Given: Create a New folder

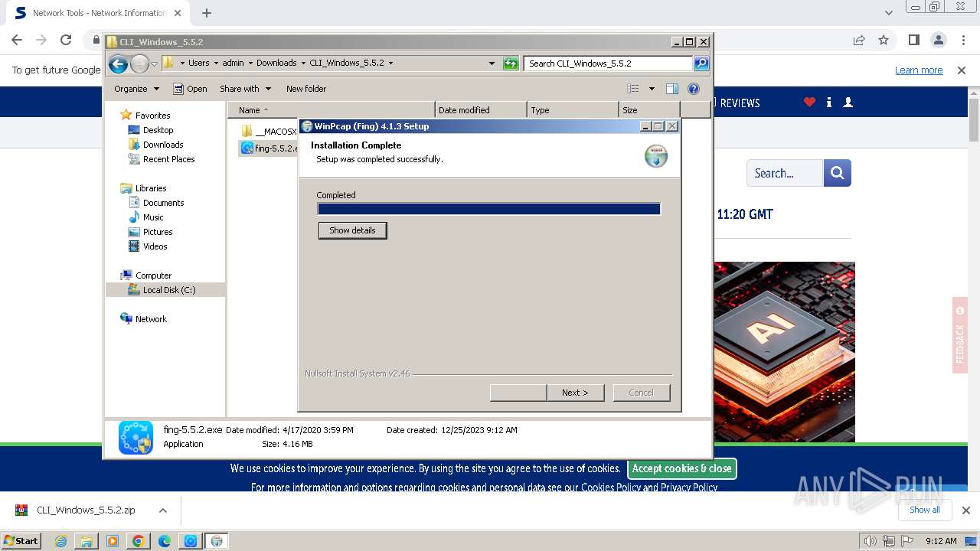Looking at the screenshot, I should pos(306,89).
